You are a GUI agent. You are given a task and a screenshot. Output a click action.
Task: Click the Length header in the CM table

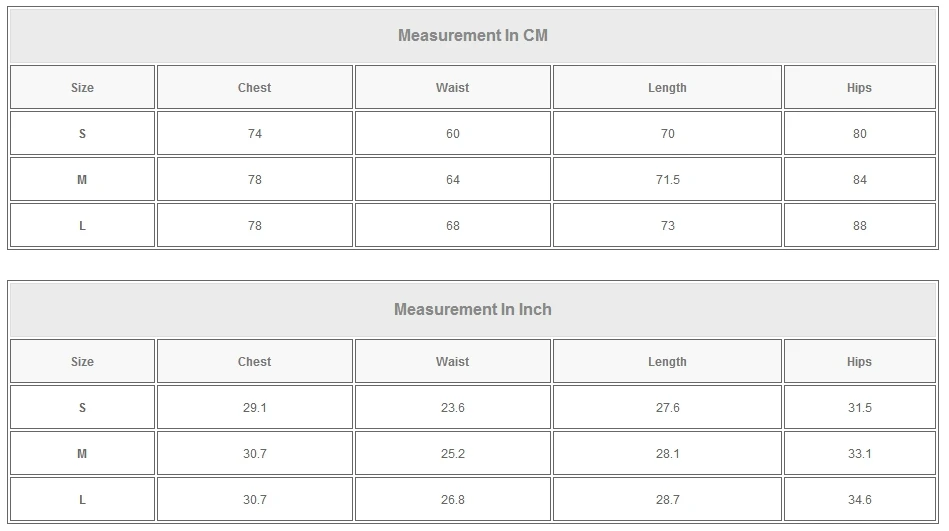point(667,88)
